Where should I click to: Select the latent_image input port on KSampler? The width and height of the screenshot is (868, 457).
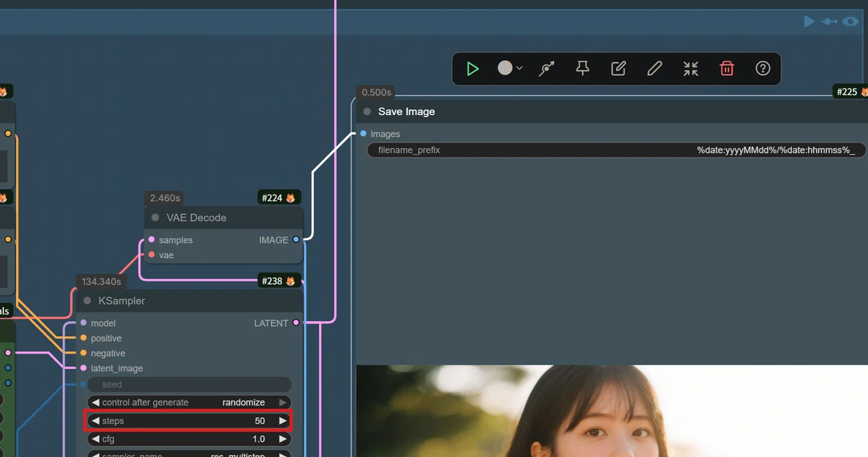pyautogui.click(x=83, y=368)
